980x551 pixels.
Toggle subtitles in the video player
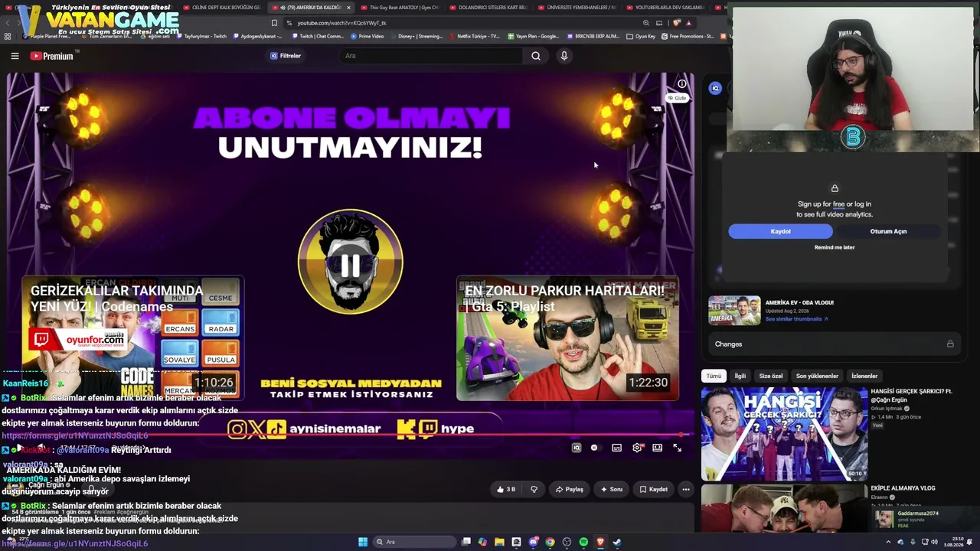(x=616, y=448)
